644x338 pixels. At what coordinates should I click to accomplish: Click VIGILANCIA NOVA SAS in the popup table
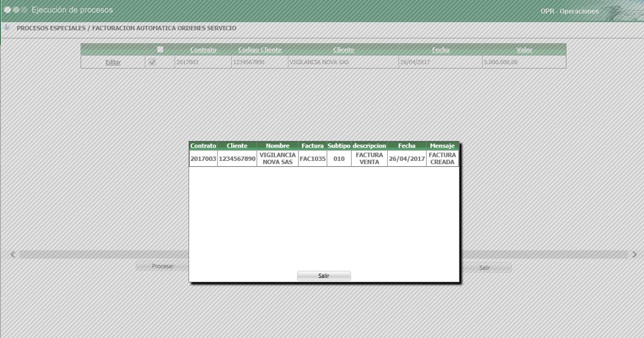(278, 158)
